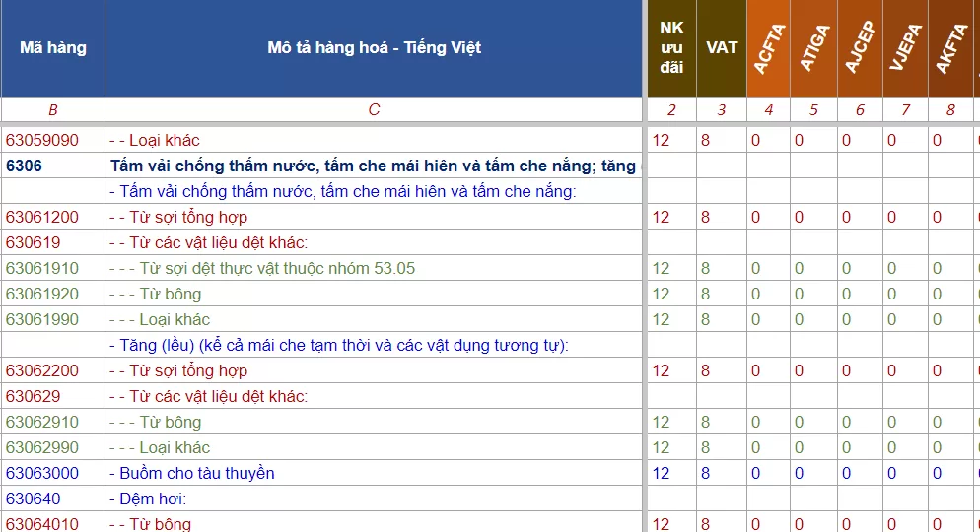Viewport: 980px width, 532px height.
Task: Click code 630619 cell
Action: click(52, 242)
